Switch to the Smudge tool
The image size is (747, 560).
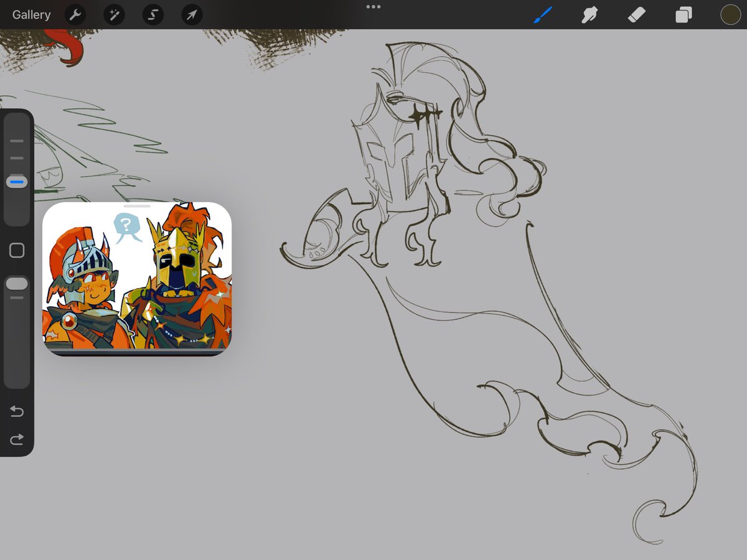click(x=590, y=14)
